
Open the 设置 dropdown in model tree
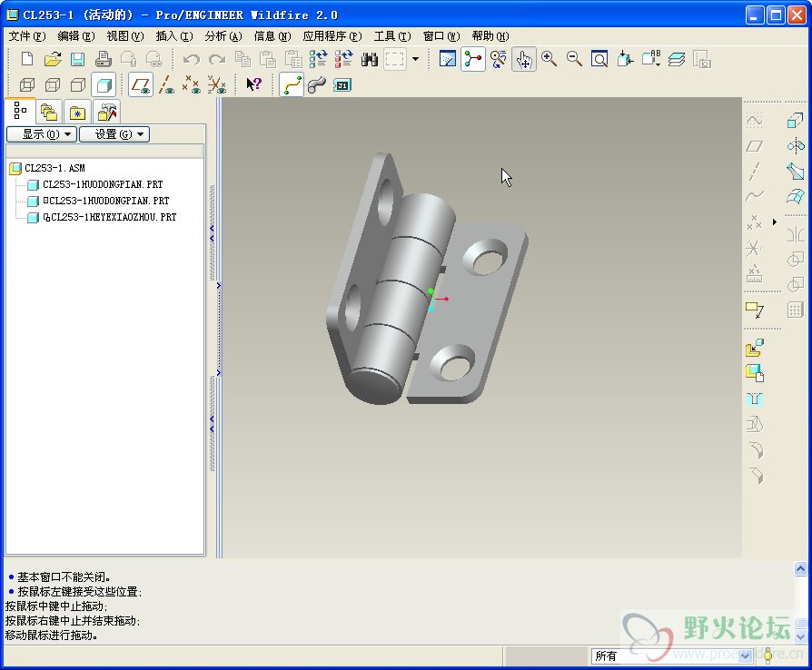pos(114,134)
